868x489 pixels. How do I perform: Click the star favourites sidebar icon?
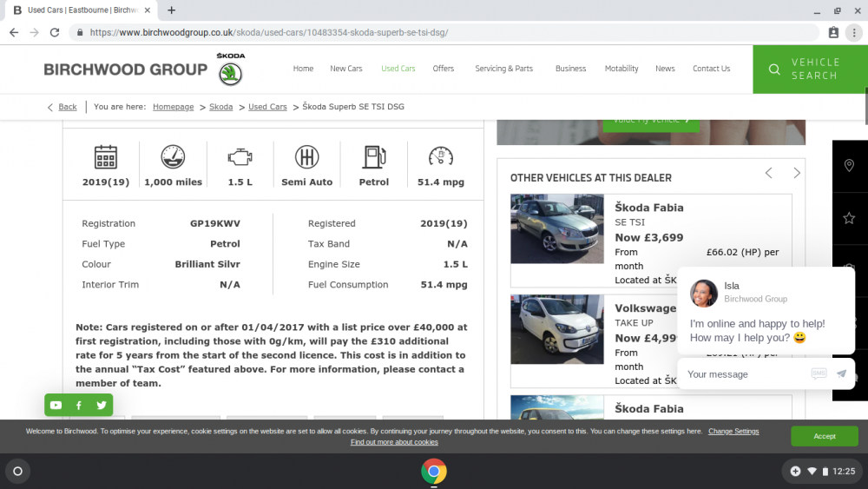tap(849, 218)
